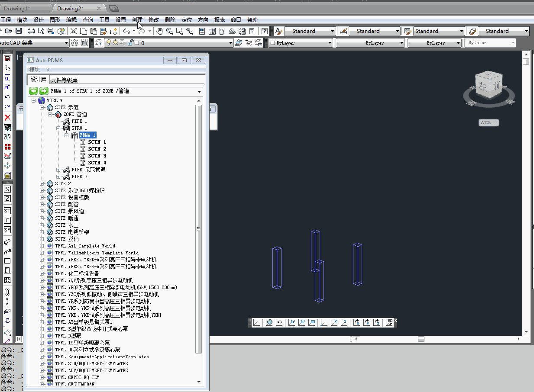Click the Cut scissors icon
Screen dimensions: 534x392
(74, 31)
